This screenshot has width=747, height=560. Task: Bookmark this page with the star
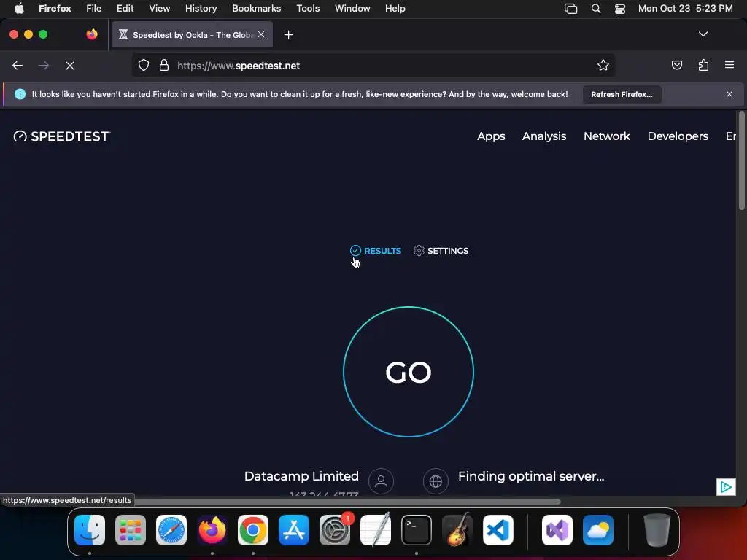click(x=603, y=65)
